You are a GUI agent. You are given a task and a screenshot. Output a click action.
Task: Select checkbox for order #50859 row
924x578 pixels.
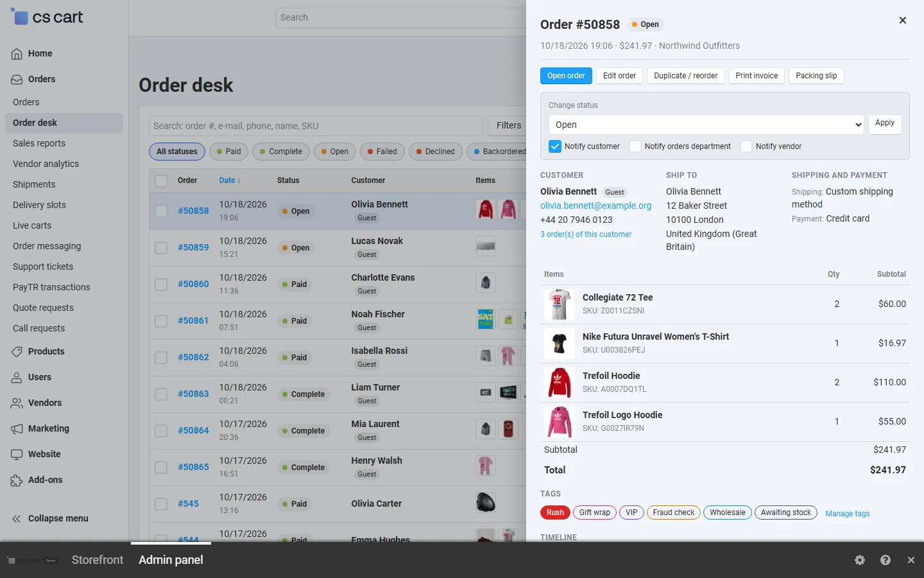tap(161, 248)
